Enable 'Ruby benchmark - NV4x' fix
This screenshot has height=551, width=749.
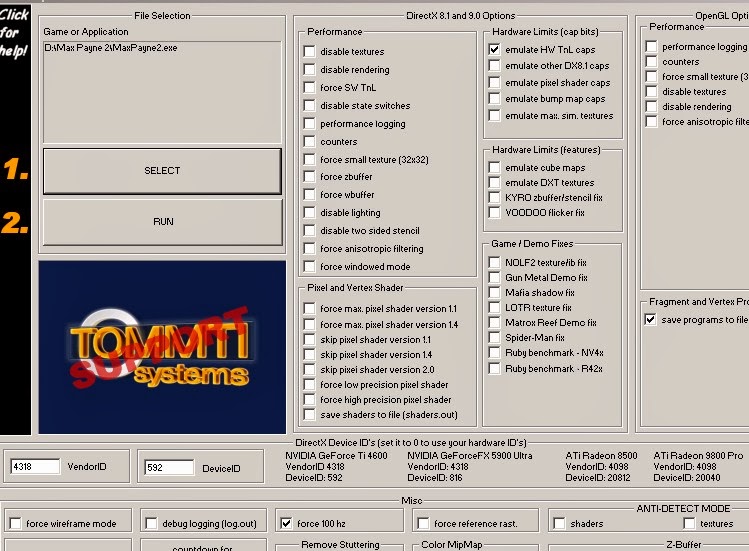point(494,353)
